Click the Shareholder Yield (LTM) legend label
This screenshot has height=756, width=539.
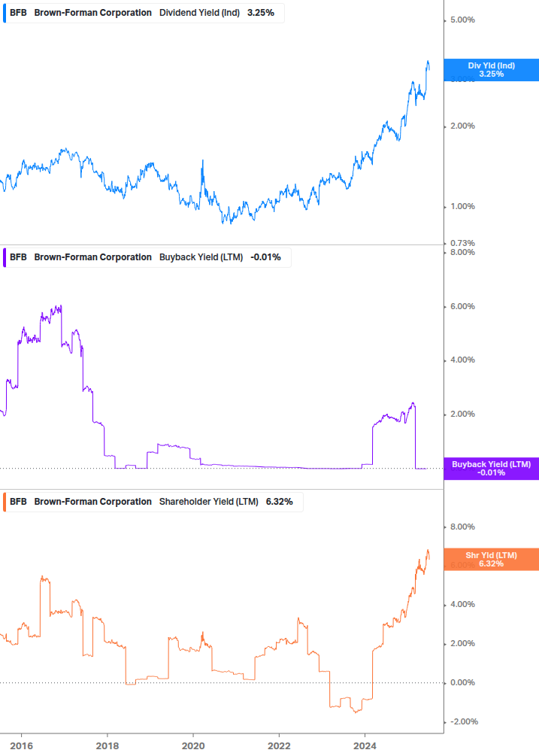point(208,502)
